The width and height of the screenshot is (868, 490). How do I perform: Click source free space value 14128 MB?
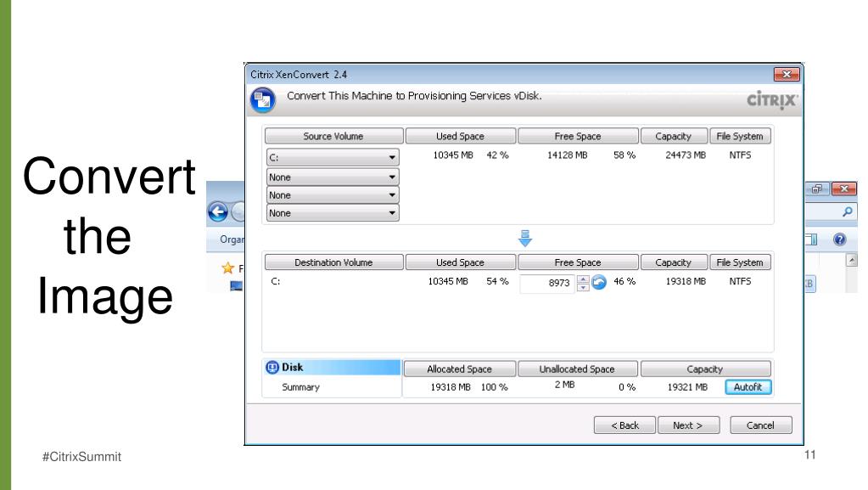click(567, 155)
